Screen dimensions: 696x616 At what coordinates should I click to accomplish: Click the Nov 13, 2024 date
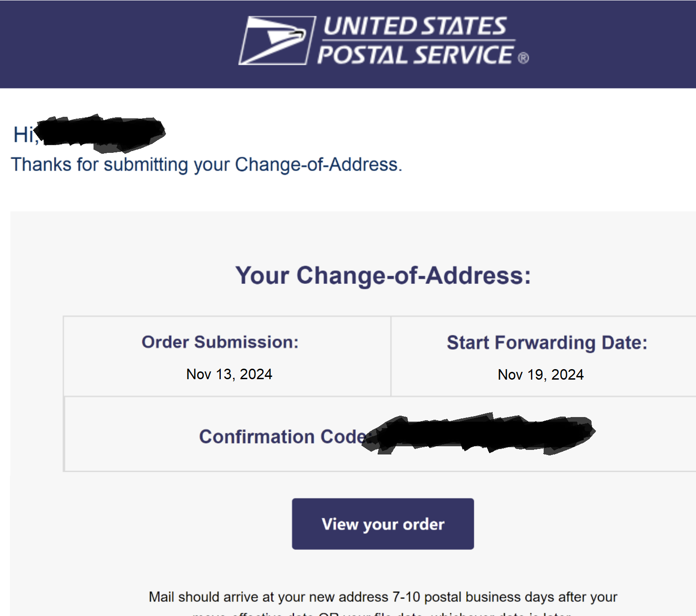click(229, 374)
